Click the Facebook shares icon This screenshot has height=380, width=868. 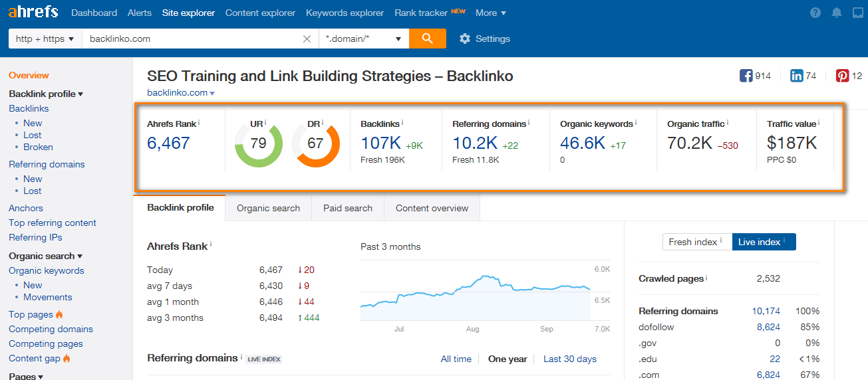tap(746, 76)
